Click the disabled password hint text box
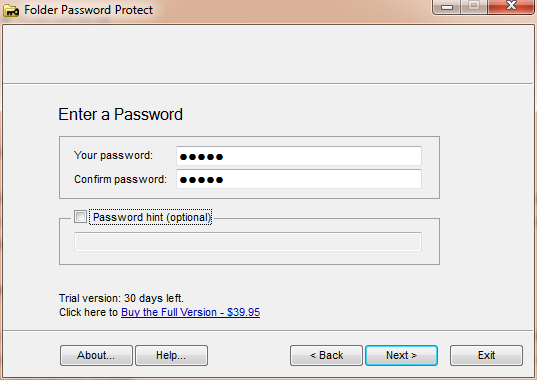537x380 pixels. (x=248, y=242)
